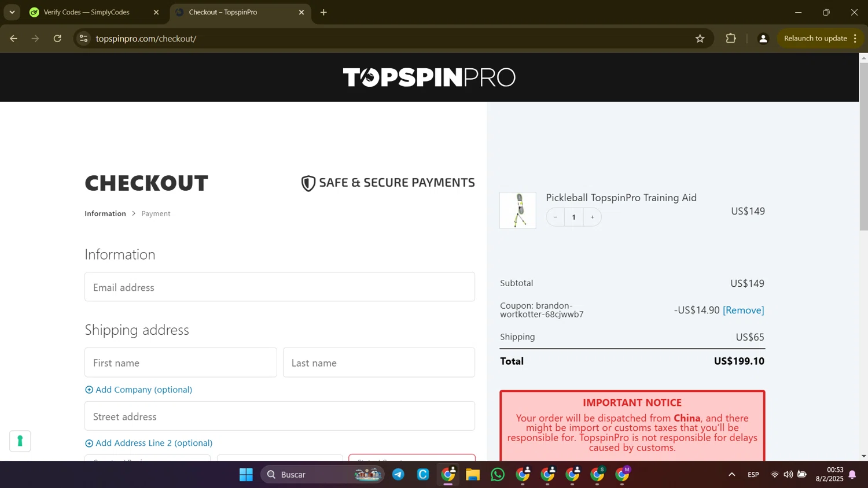Focus the First name field

[x=181, y=363]
